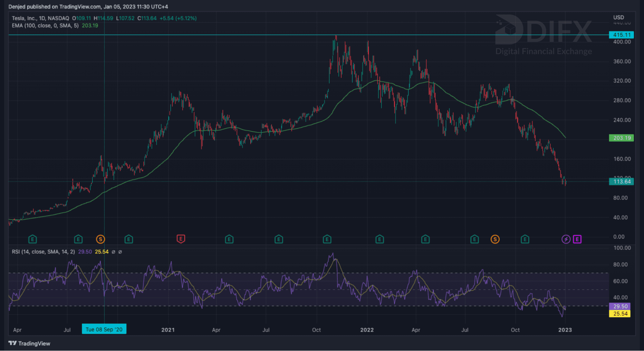
Task: Open RSI (14, close, SMA, 14, 2) legend
Action: click(43, 252)
